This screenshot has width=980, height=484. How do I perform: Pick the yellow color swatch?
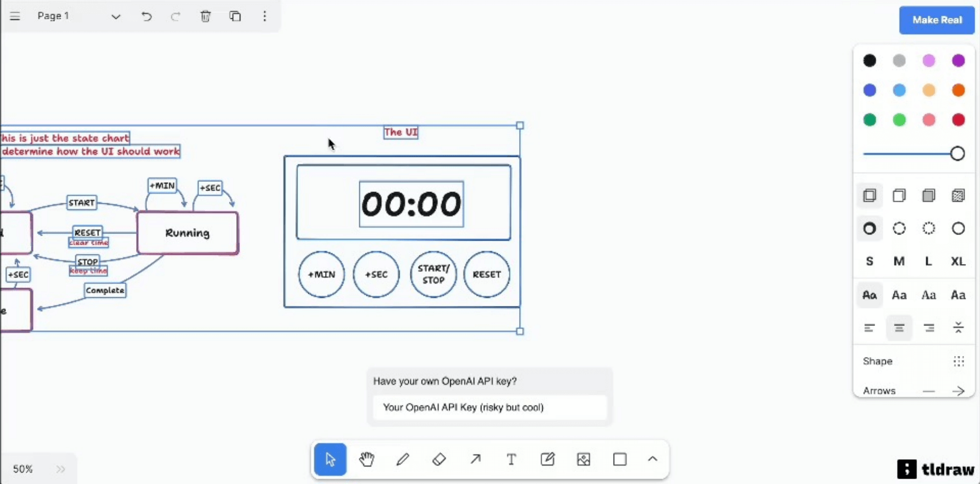[929, 90]
